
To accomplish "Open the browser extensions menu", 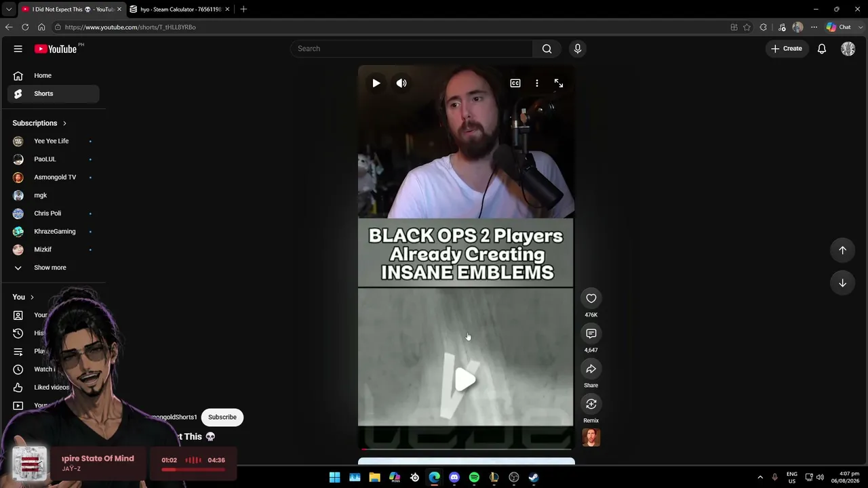I will 764,27.
